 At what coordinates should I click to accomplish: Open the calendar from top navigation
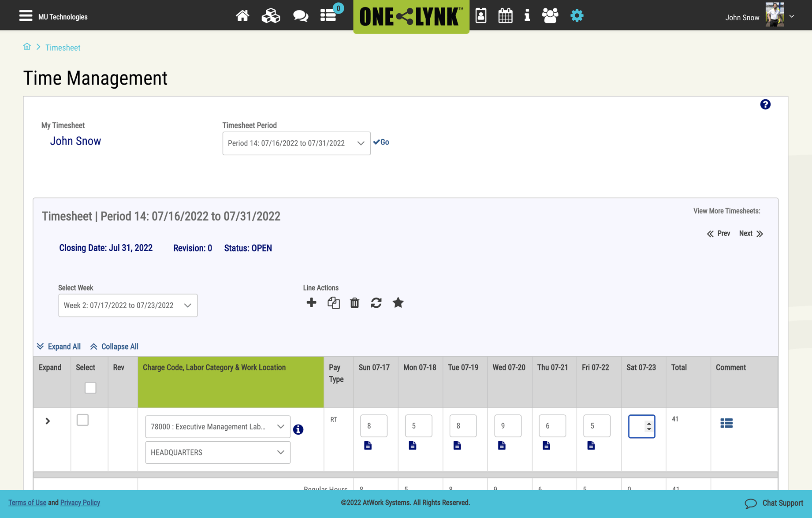coord(505,15)
